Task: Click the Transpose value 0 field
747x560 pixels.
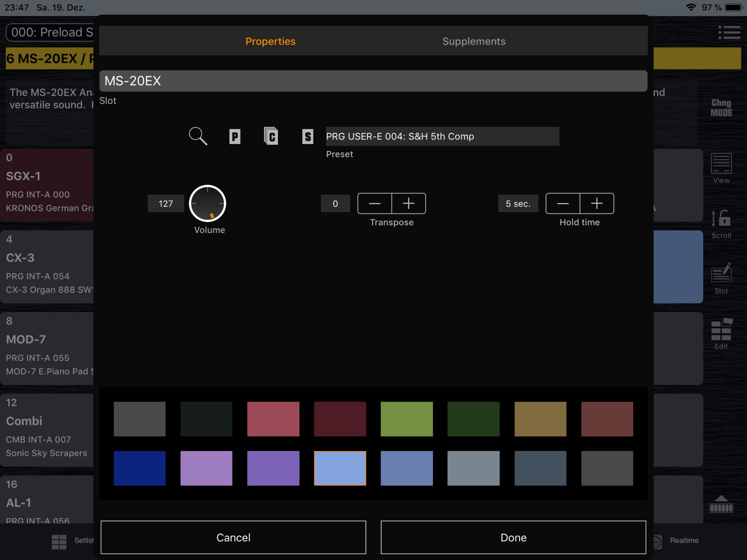Action: [x=335, y=203]
